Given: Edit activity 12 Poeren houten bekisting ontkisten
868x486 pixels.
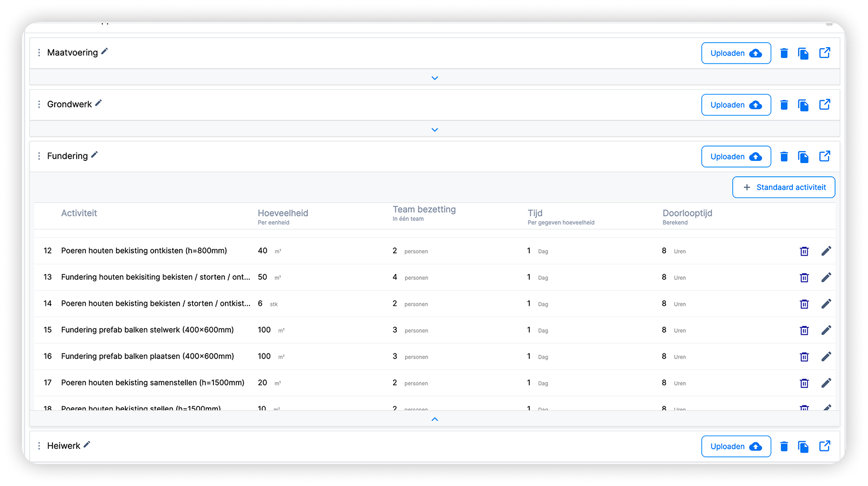Looking at the screenshot, I should click(x=826, y=251).
